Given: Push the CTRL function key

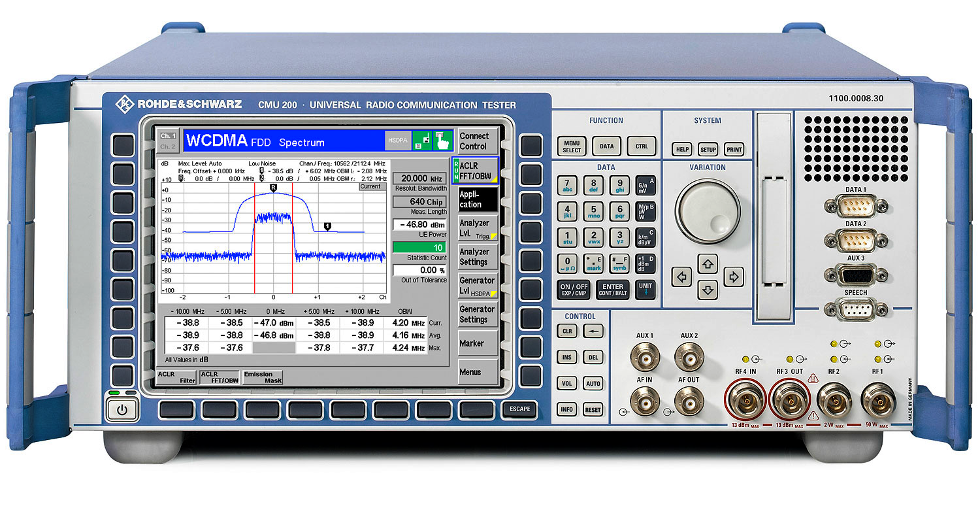Looking at the screenshot, I should (642, 146).
